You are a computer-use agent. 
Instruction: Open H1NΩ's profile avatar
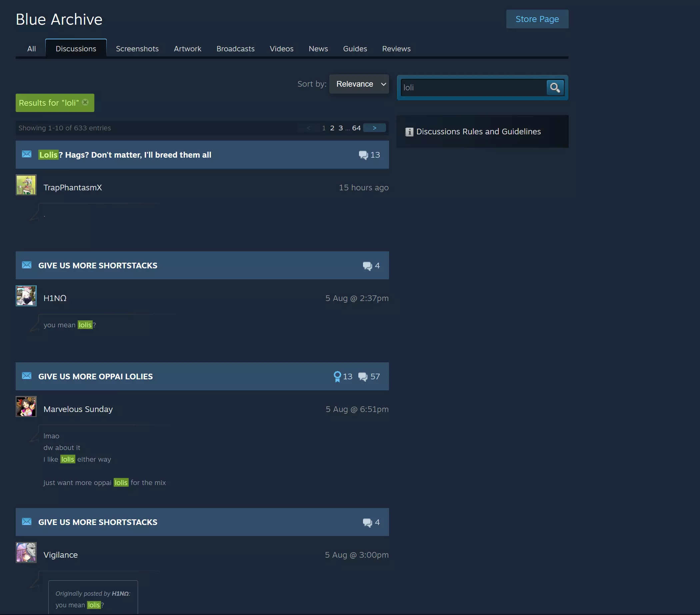(x=26, y=296)
